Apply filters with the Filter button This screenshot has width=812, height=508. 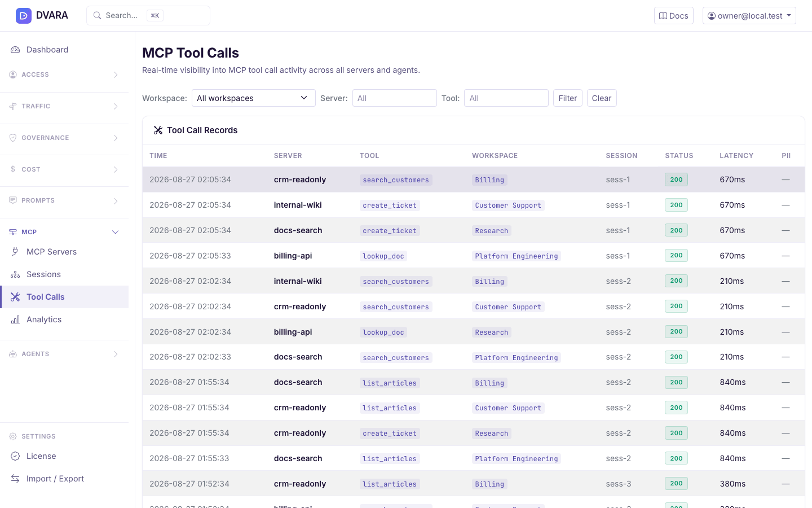pyautogui.click(x=568, y=98)
